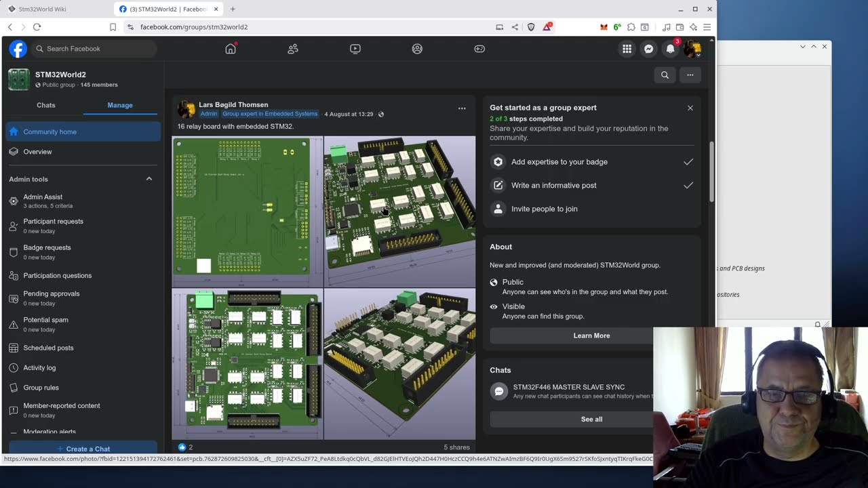This screenshot has width=868, height=488.
Task: Open the bottom-left top-view board image
Action: pyautogui.click(x=248, y=365)
